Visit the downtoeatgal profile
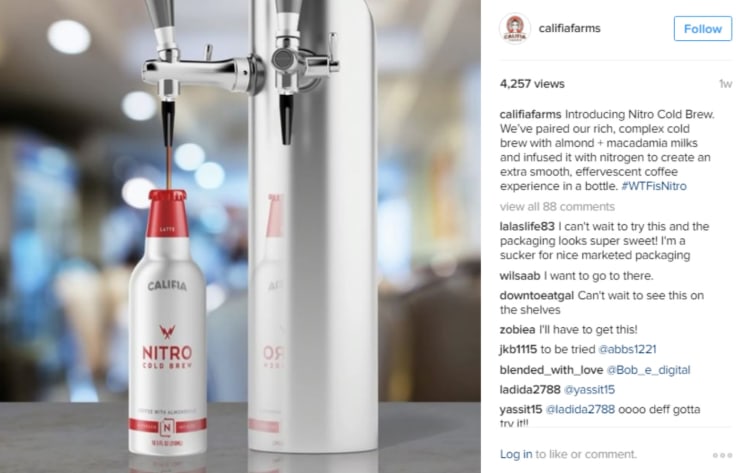 [x=537, y=296]
